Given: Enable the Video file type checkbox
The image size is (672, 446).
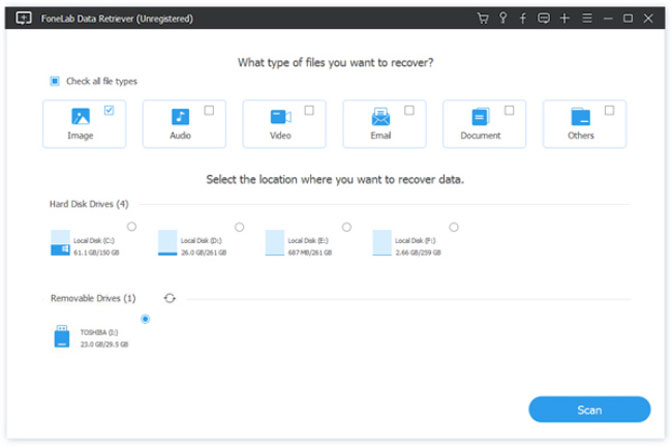Looking at the screenshot, I should click(309, 111).
